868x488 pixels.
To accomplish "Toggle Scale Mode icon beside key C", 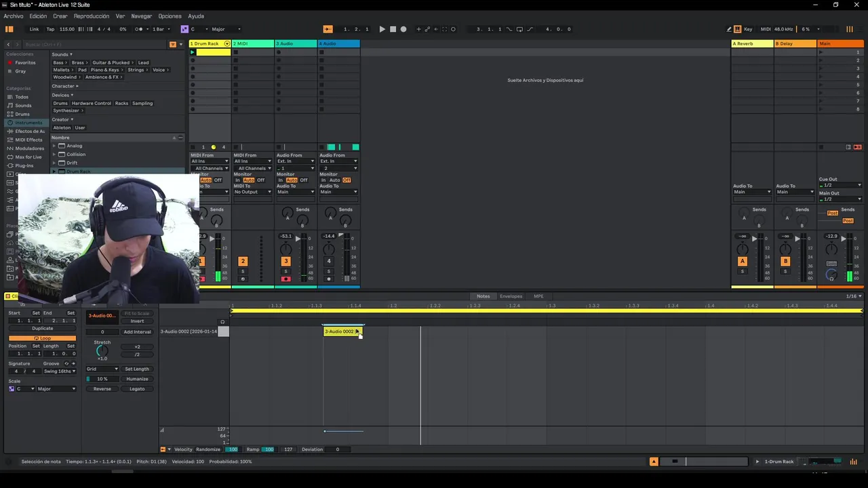I will click(x=184, y=29).
